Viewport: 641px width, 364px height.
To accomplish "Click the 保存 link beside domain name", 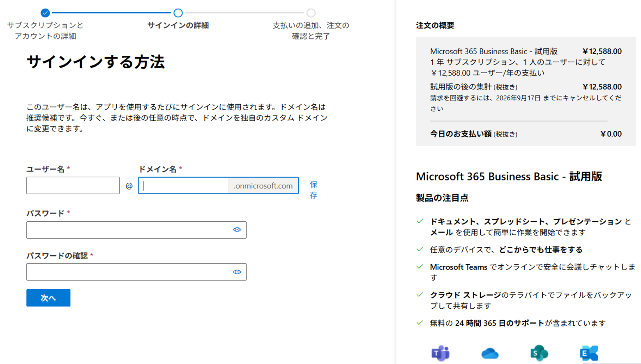I will click(314, 190).
